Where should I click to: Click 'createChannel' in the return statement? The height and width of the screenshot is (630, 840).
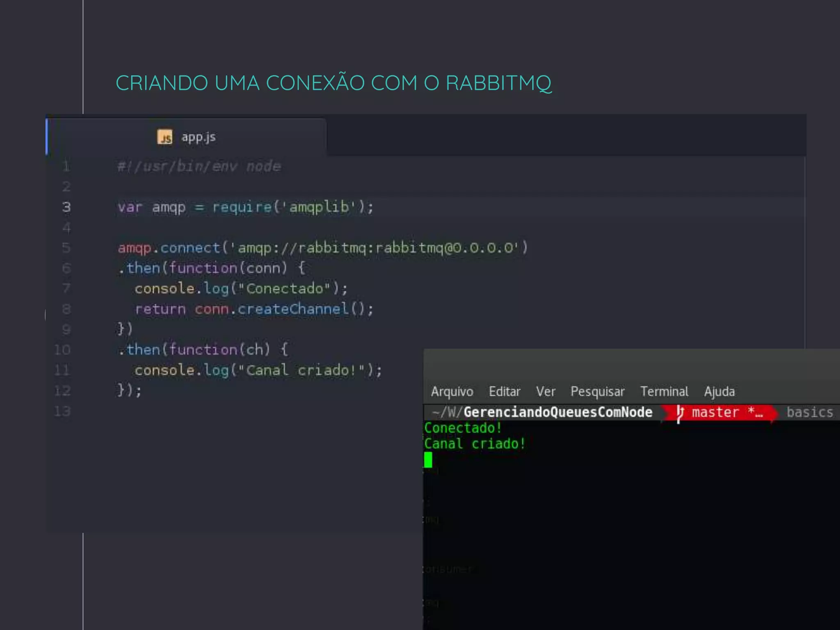[293, 309]
